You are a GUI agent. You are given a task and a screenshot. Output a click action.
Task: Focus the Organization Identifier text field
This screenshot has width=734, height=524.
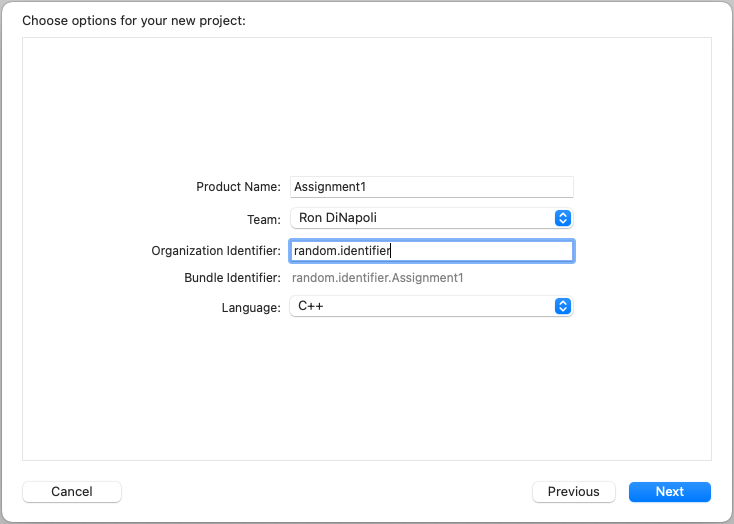(480, 251)
